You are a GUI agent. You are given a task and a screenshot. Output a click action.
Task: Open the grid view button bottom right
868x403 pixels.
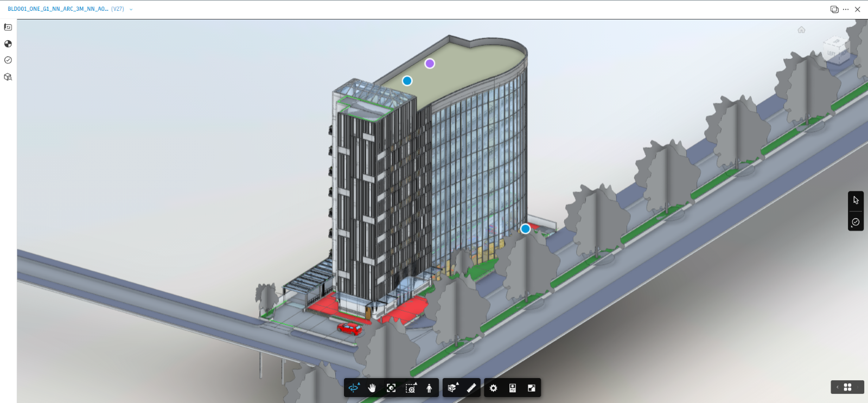pos(848,387)
